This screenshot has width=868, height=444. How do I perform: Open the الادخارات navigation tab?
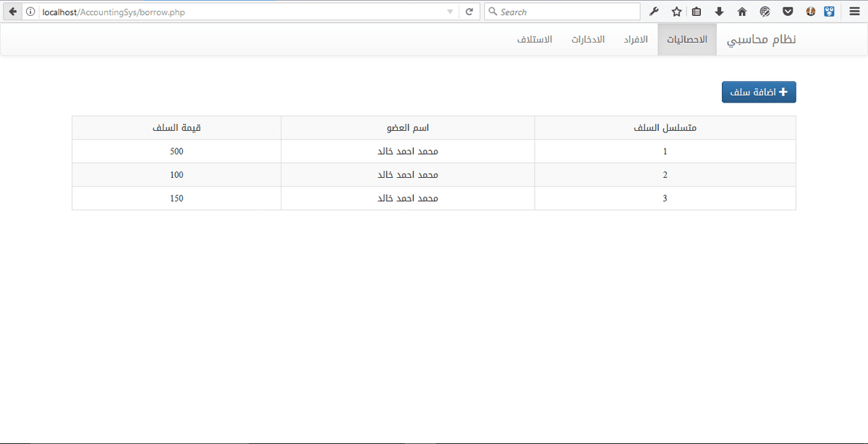click(x=587, y=39)
